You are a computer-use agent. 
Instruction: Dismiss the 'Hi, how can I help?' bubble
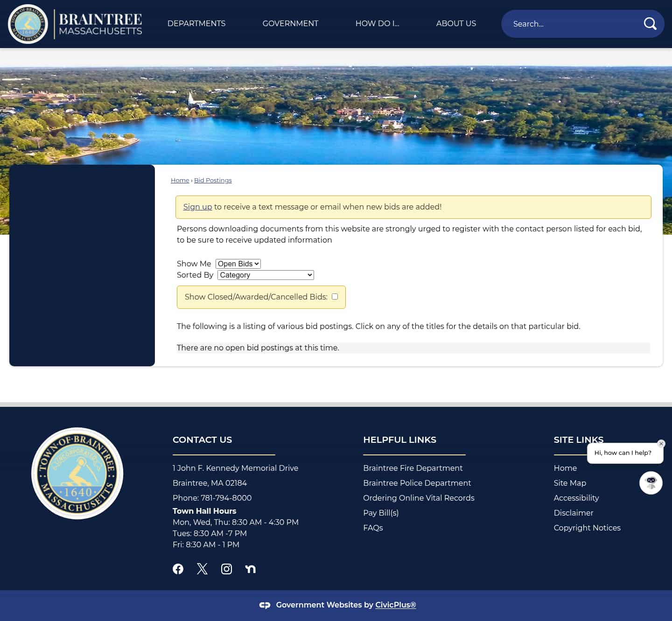click(661, 444)
